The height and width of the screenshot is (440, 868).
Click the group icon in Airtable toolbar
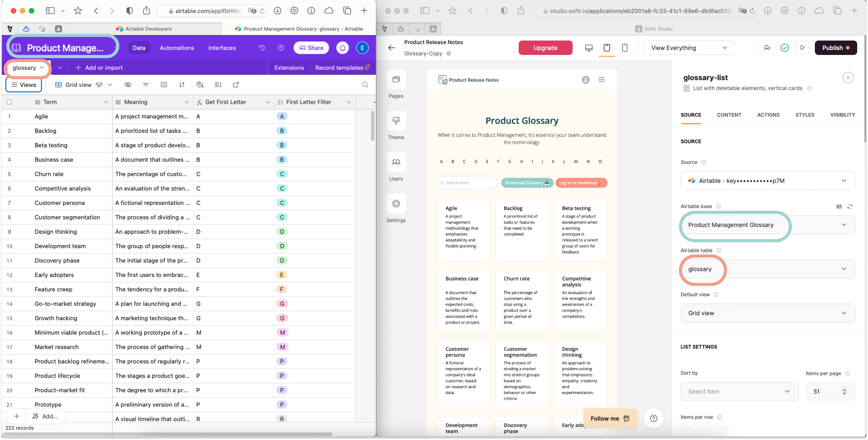164,85
